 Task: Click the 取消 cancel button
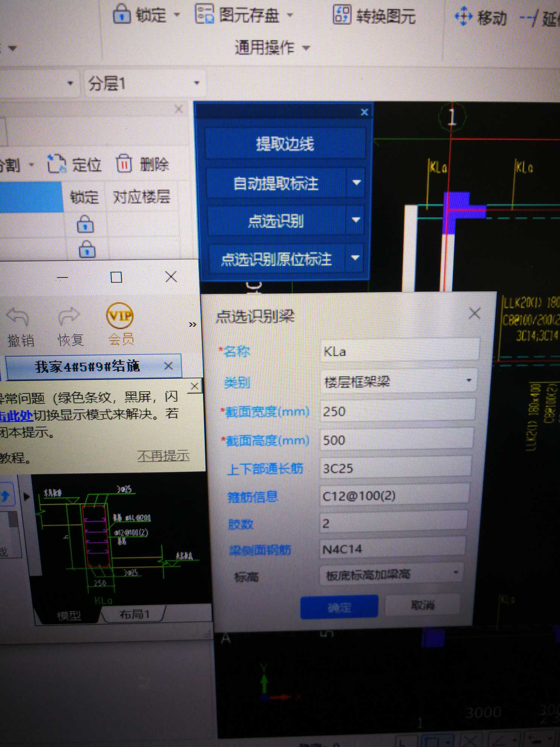pos(422,605)
